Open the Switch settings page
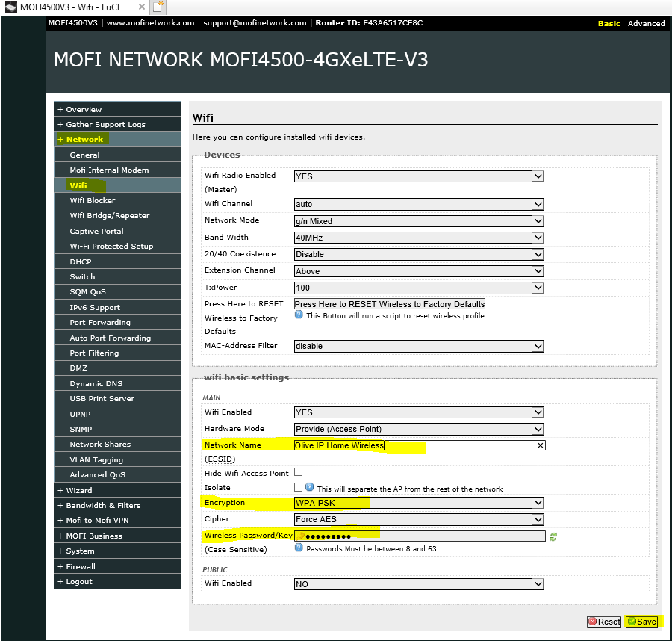 click(117, 276)
